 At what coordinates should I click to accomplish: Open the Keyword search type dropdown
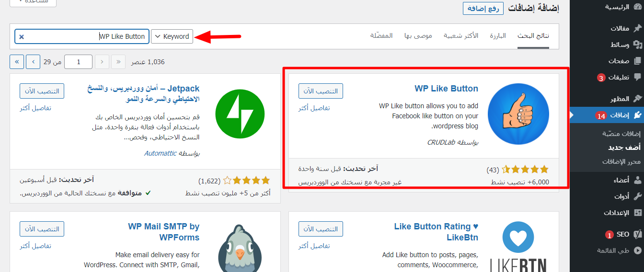[172, 36]
